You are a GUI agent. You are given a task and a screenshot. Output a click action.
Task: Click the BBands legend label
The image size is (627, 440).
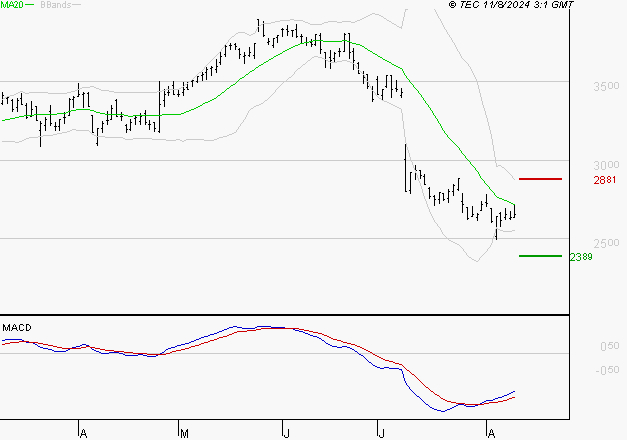click(56, 5)
